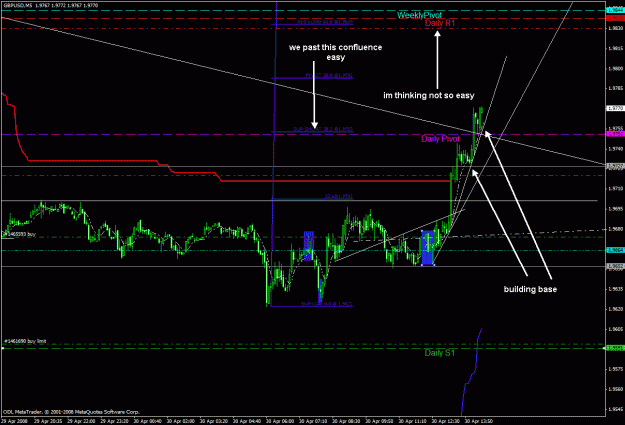Image resolution: width=625 pixels, height=425 pixels.
Task: Click the 1.9575 price axis label
Action: tap(616, 369)
